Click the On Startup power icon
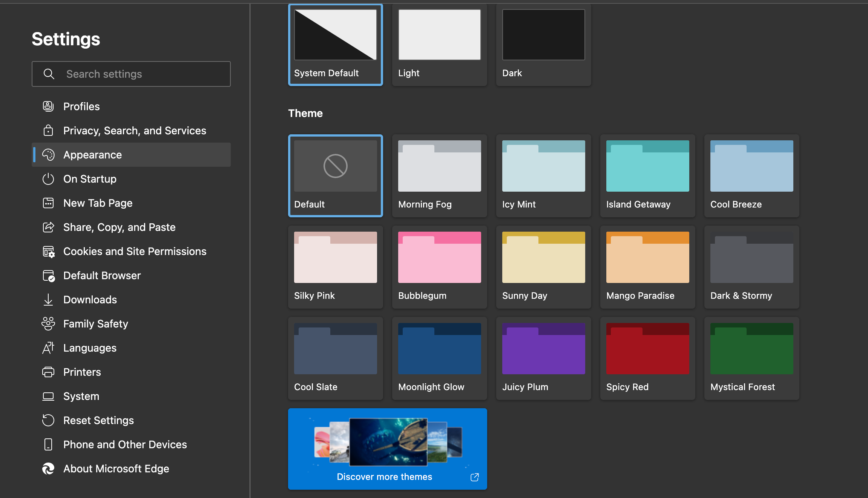This screenshot has height=498, width=868. click(48, 179)
